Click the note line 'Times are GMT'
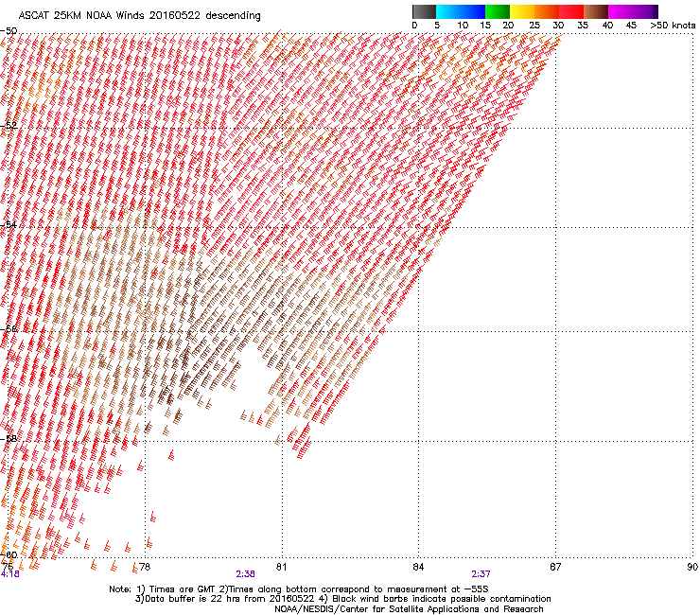 (181, 589)
